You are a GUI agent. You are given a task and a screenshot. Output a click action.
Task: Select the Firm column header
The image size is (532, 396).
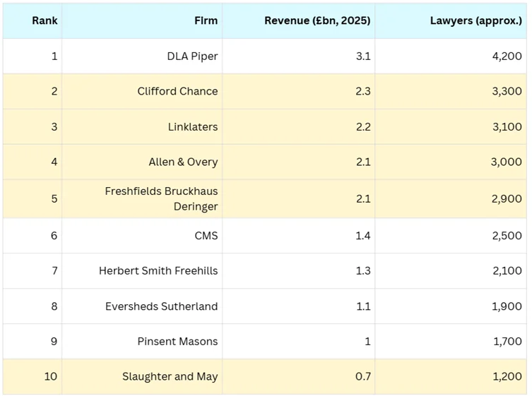[x=206, y=20]
